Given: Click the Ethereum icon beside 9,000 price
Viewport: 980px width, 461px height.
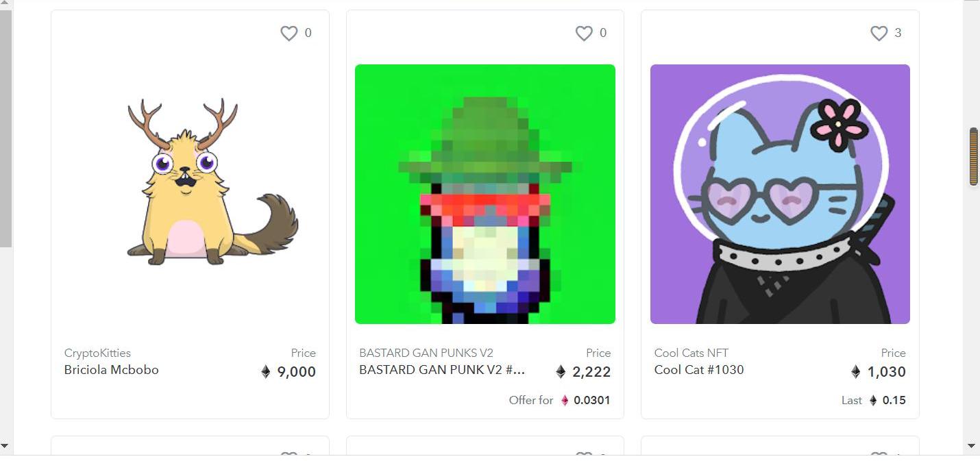Looking at the screenshot, I should click(x=266, y=372).
